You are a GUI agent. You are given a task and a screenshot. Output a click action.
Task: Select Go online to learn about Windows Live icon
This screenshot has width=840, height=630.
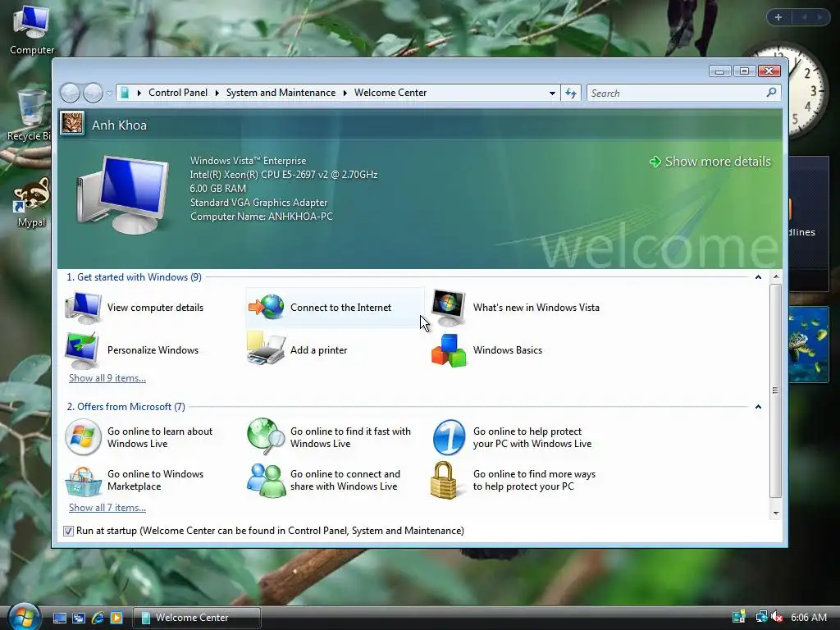click(83, 437)
